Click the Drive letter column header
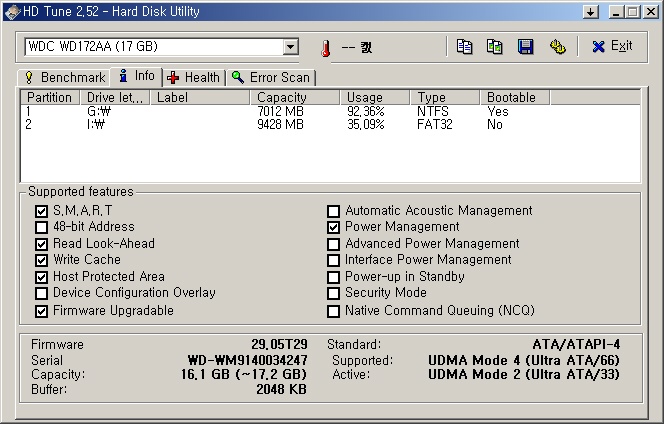Image resolution: width=664 pixels, height=424 pixels. 115,97
